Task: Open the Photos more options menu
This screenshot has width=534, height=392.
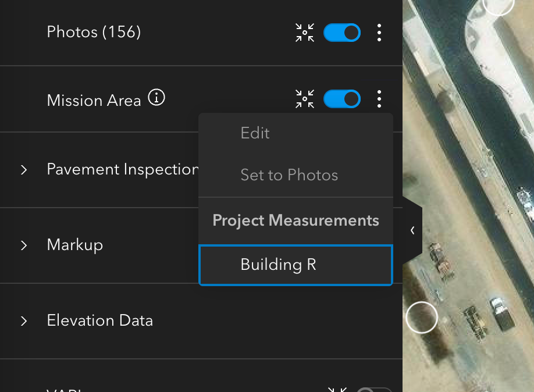Action: coord(379,33)
